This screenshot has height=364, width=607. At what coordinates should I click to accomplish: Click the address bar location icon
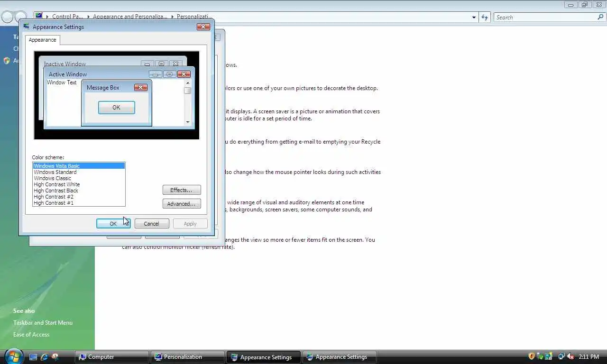(39, 16)
